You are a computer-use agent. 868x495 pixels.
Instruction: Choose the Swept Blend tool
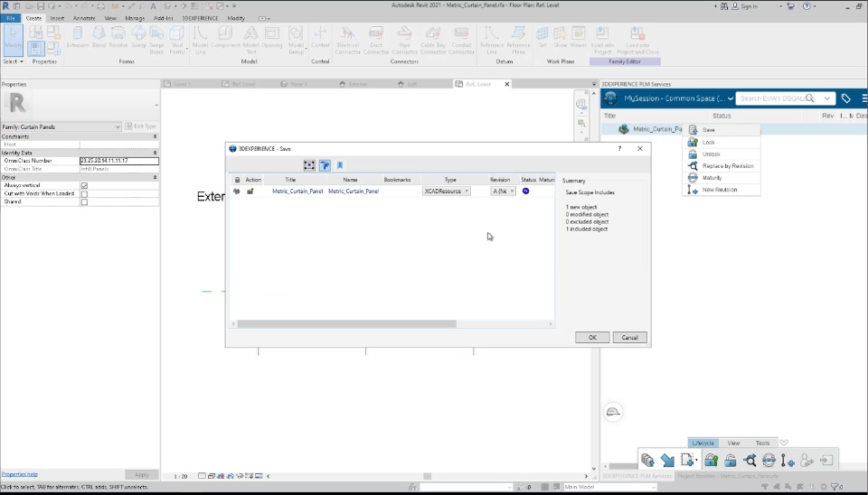click(x=156, y=40)
